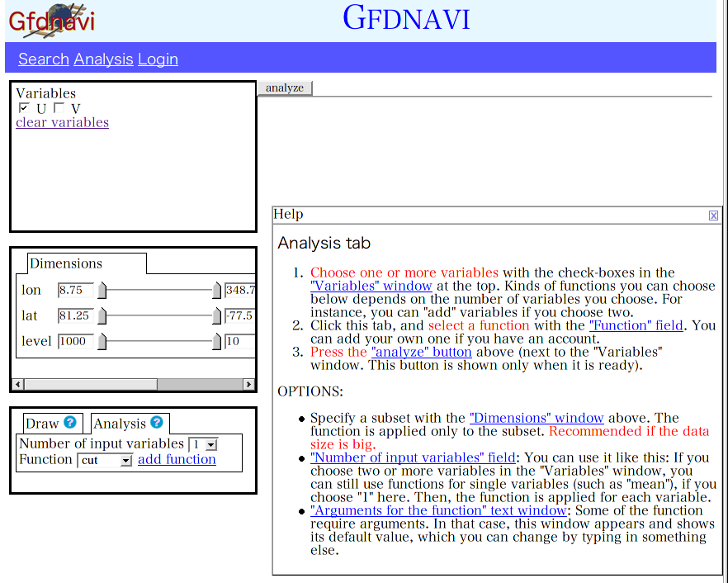
Task: Click help icon next to Analysis tab
Action: coord(156,423)
